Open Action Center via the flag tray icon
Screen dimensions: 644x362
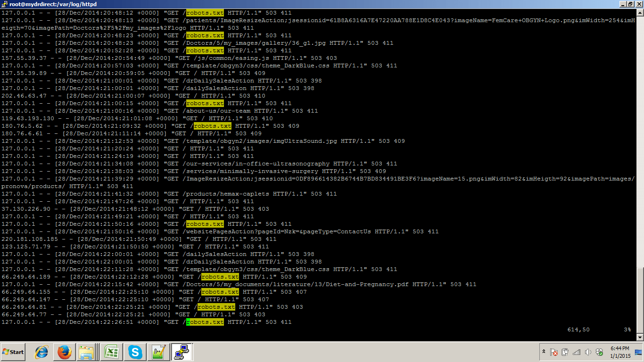554,352
